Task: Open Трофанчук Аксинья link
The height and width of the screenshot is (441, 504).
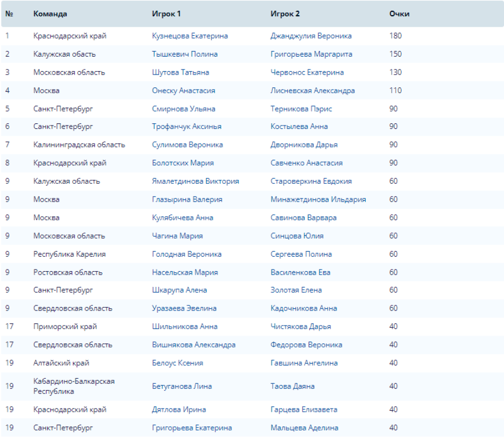Action: 186,127
